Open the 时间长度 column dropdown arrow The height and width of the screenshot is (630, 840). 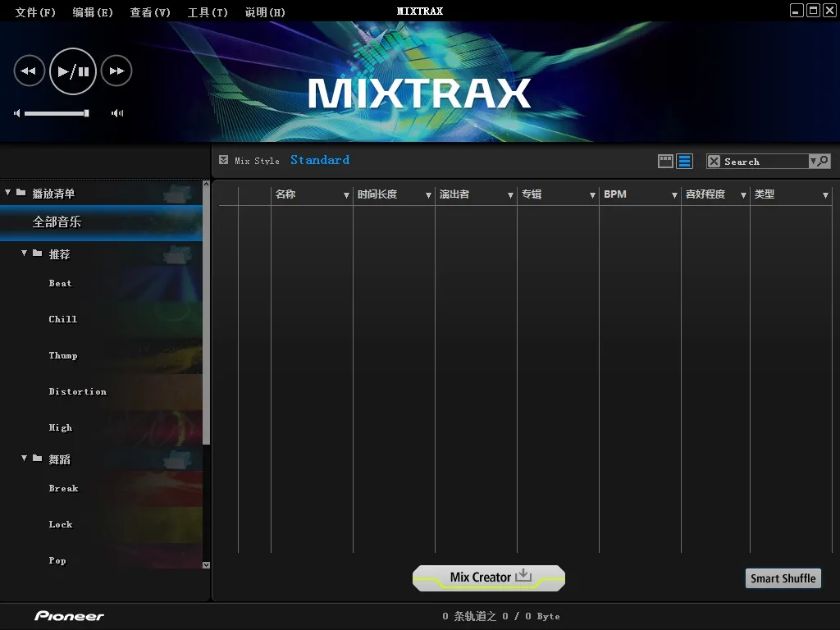428,195
